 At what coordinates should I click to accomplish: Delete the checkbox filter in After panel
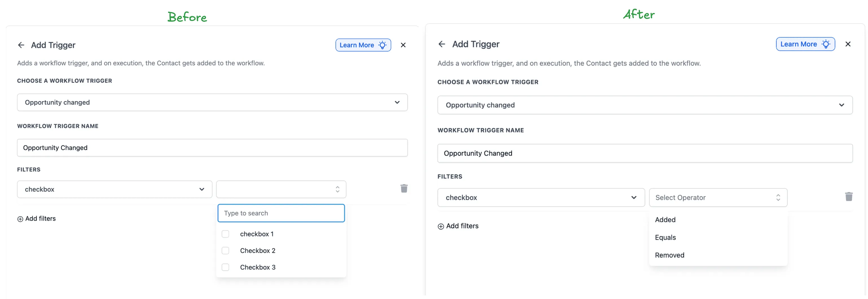(849, 196)
